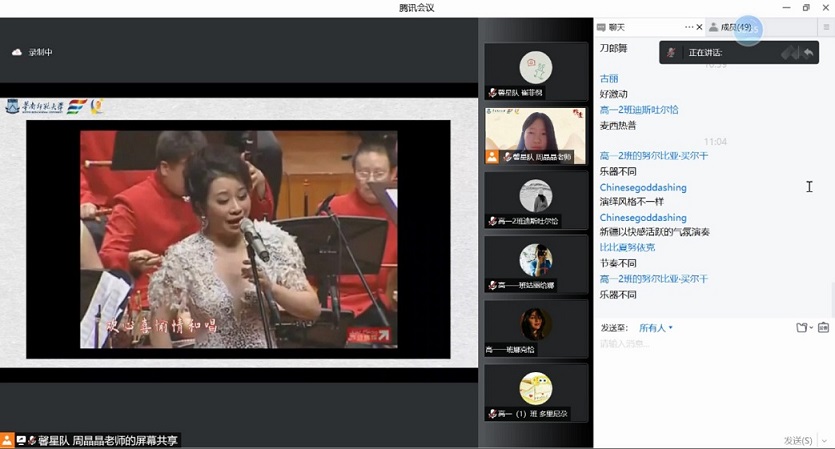
Task: Click sender name 古丽 in chat
Action: 609,78
